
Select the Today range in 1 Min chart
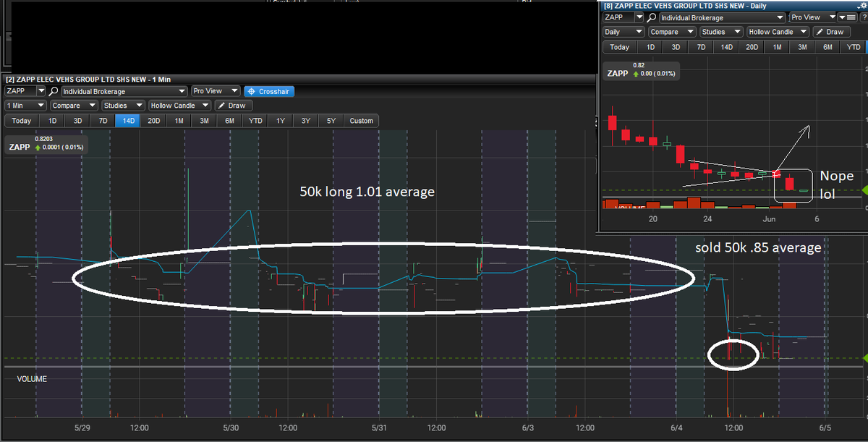point(21,121)
